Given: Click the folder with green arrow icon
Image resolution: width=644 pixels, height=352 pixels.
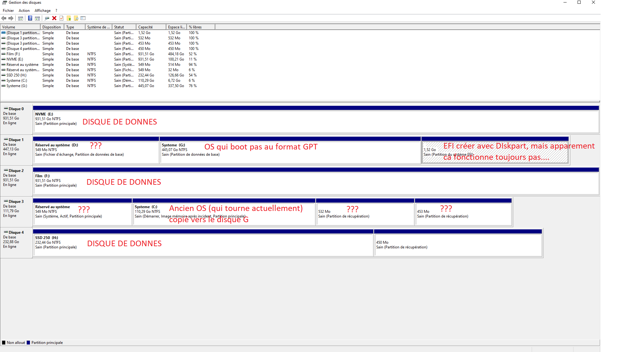Looking at the screenshot, I should [69, 18].
